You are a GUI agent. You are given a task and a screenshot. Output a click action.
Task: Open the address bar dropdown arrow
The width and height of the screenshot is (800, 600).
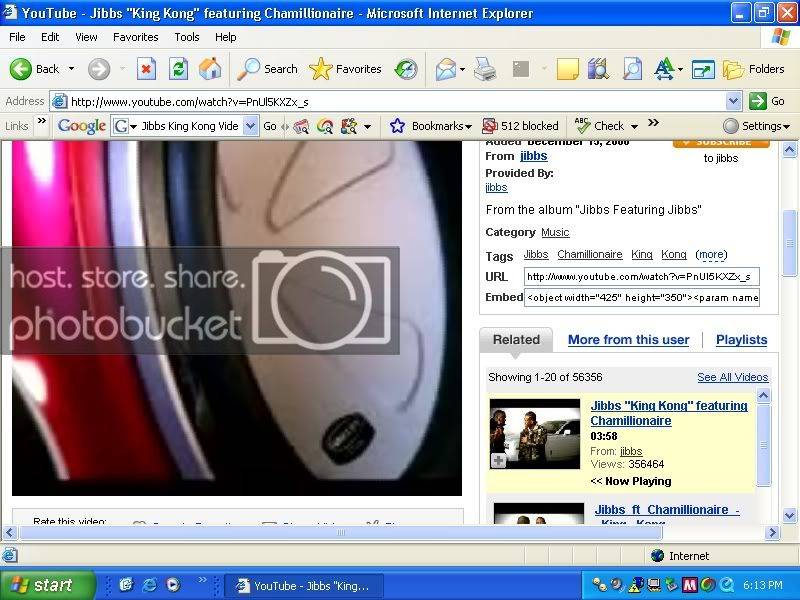point(733,101)
